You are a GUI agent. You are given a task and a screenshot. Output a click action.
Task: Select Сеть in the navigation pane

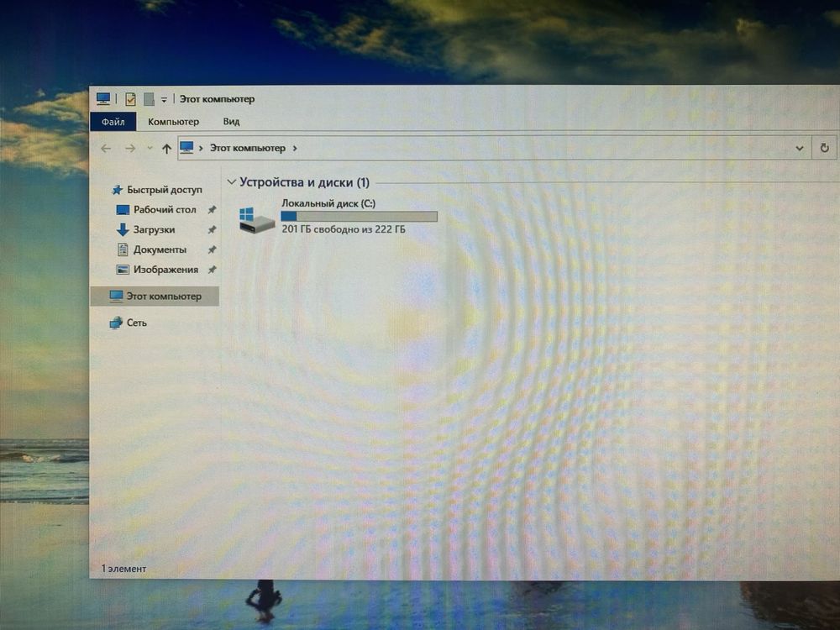137,323
